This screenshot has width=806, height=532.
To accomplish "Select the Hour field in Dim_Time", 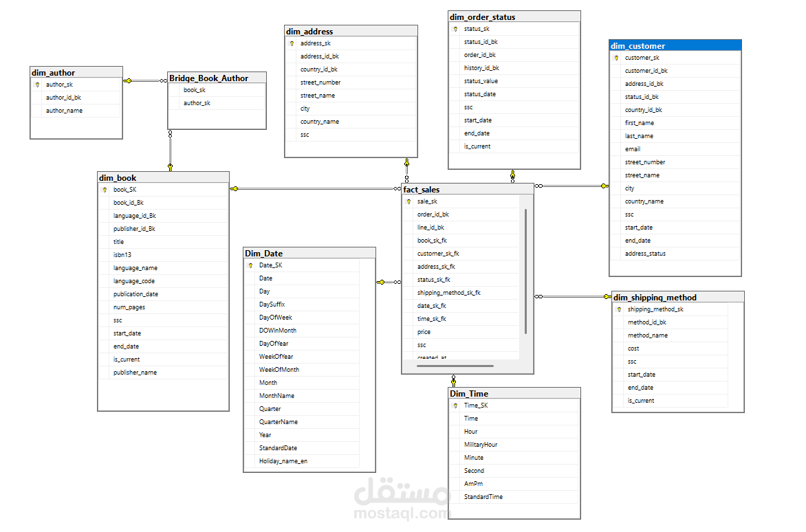I will [470, 431].
